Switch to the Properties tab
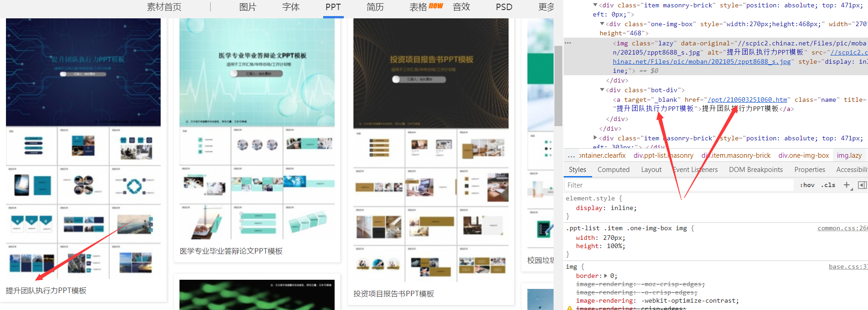This screenshot has height=310, width=868. (x=810, y=170)
